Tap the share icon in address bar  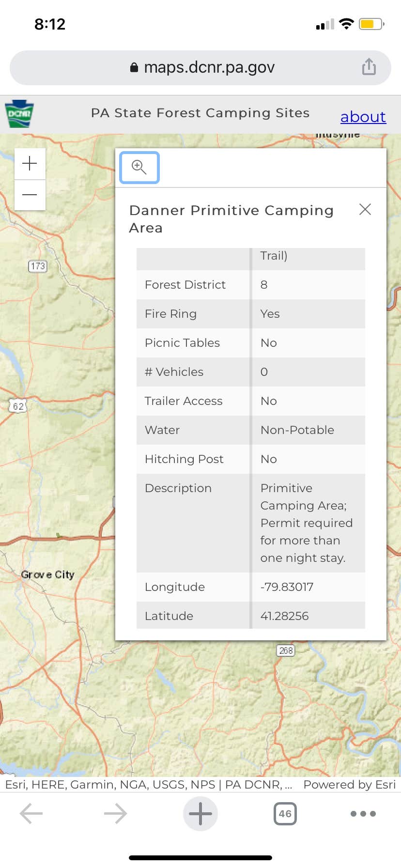(369, 67)
